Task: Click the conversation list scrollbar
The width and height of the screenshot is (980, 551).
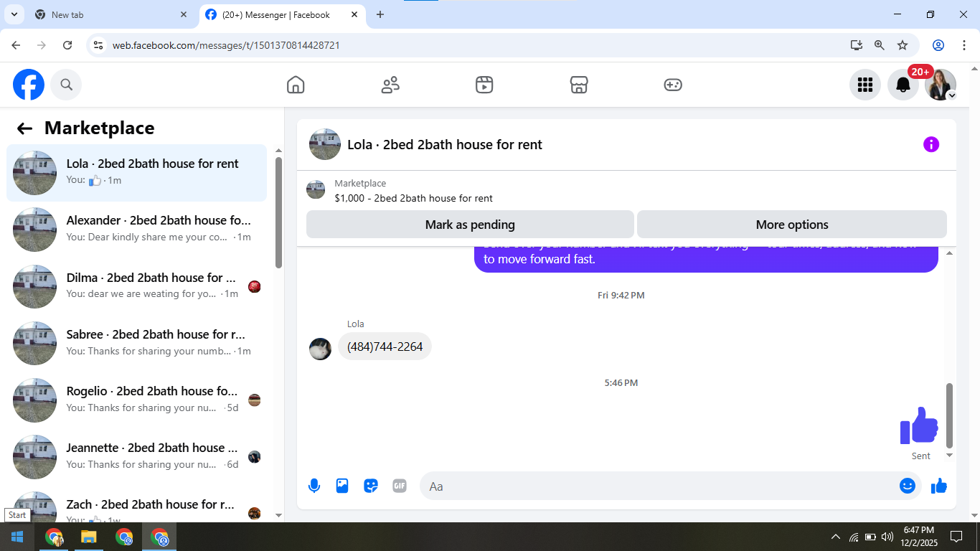Action: tap(279, 212)
